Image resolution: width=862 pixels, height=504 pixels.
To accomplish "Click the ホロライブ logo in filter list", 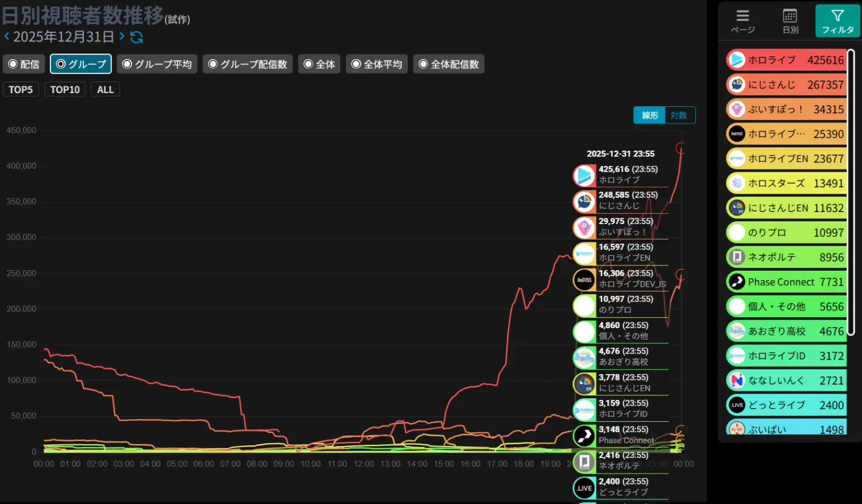I will tap(736, 60).
